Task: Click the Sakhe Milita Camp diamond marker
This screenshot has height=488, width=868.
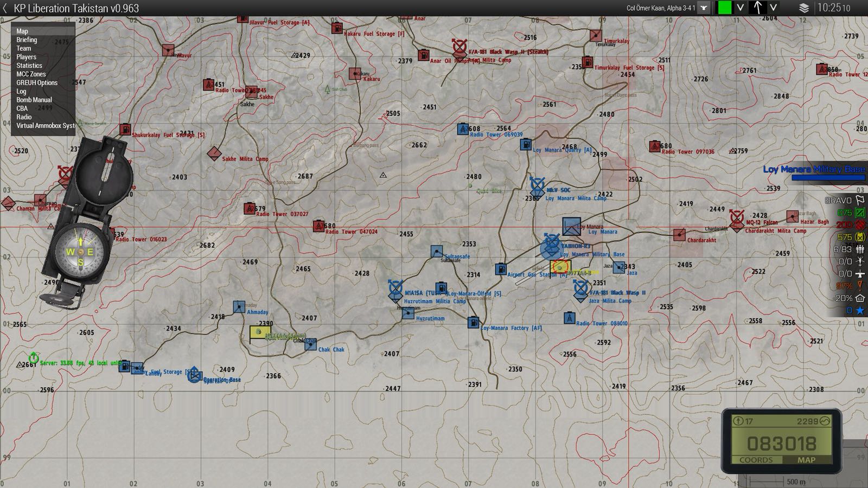Action: 214,153
